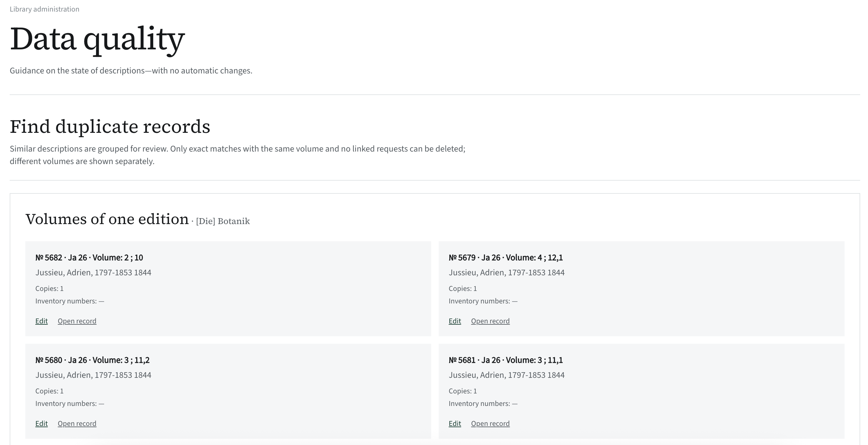This screenshot has width=868, height=445.
Task: Select the [Die] Botanik title text
Action: click(x=223, y=221)
